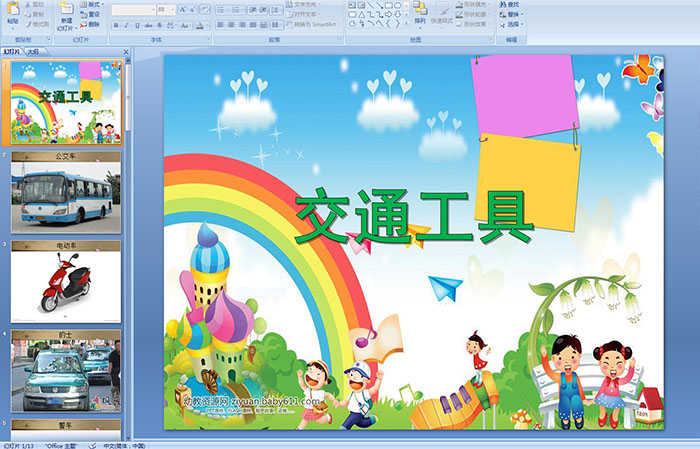
Task: Toggle Strikethrough (abc) formatting
Action: point(148,25)
